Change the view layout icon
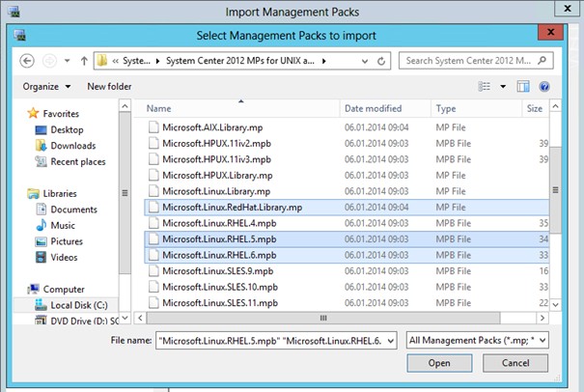This screenshot has width=584, height=392. (x=484, y=87)
